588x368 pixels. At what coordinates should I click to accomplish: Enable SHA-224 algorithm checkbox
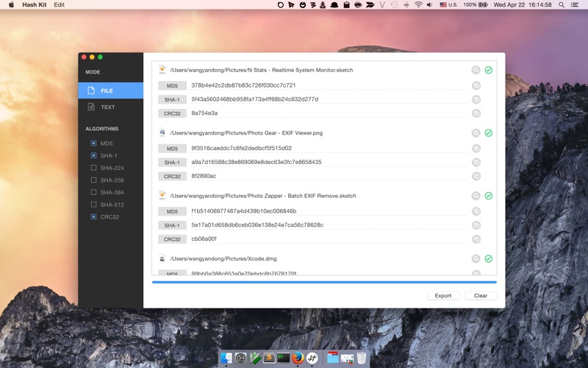click(94, 168)
